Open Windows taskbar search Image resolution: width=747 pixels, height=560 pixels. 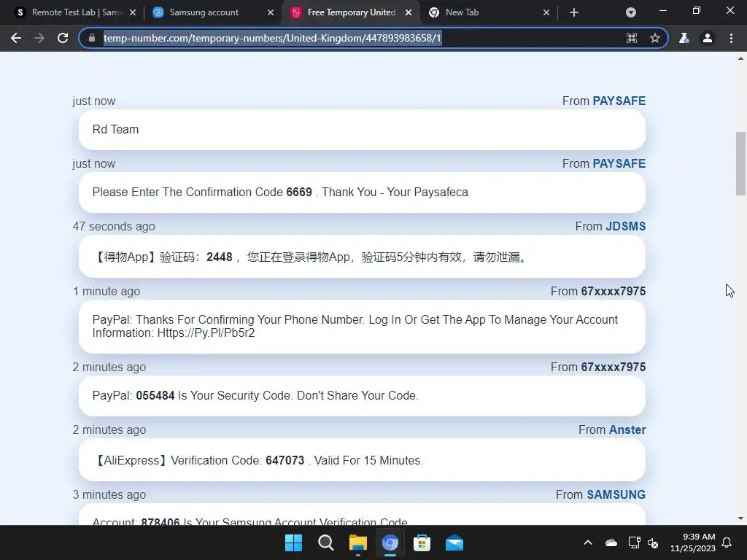click(x=326, y=542)
